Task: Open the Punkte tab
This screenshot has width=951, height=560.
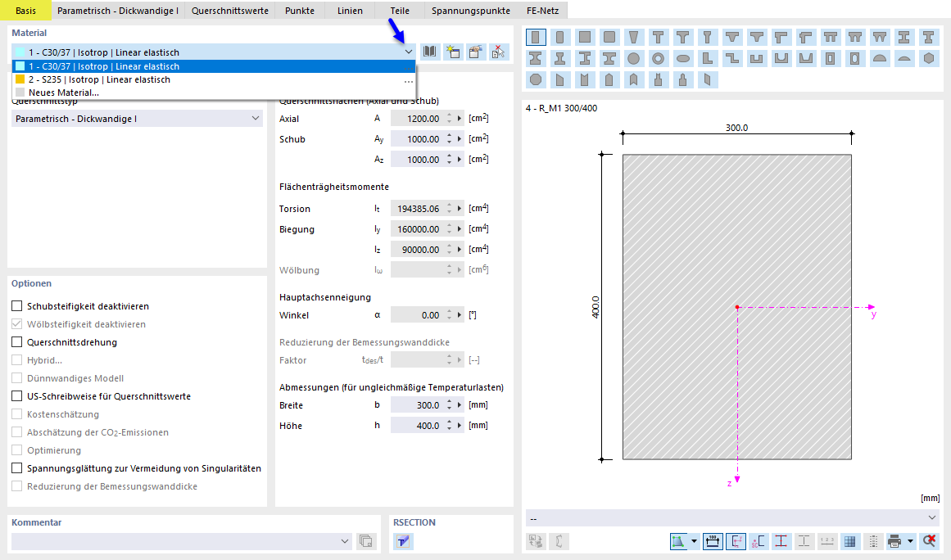Action: 300,11
